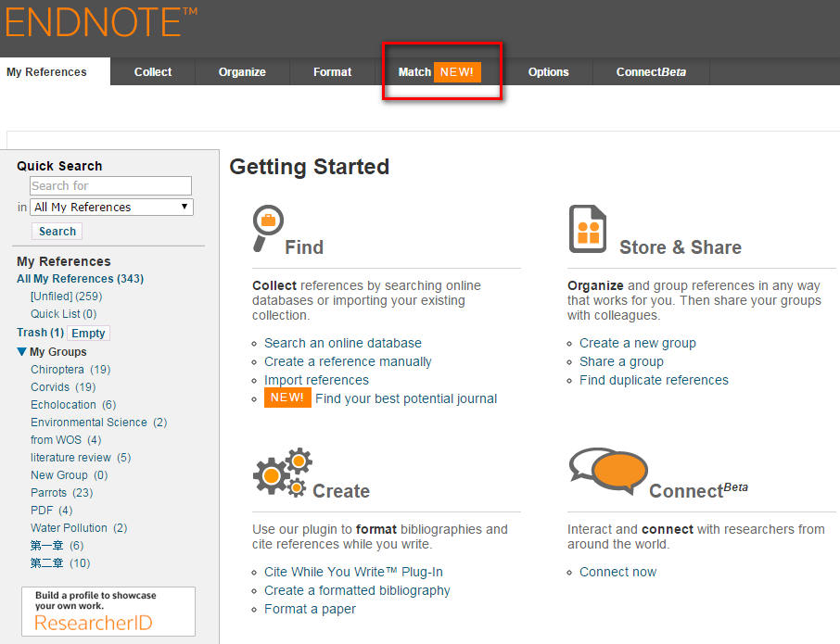Select the Echolocation group
840x644 pixels.
[x=73, y=405]
